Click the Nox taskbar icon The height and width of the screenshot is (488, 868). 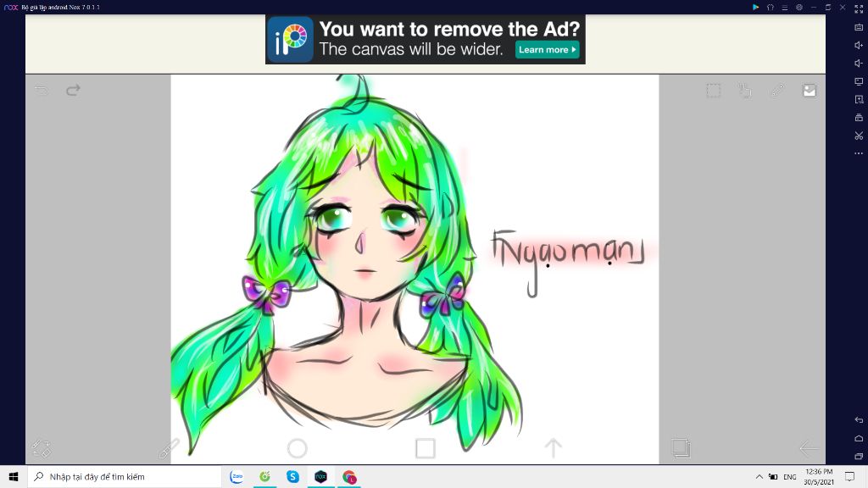[x=320, y=476]
